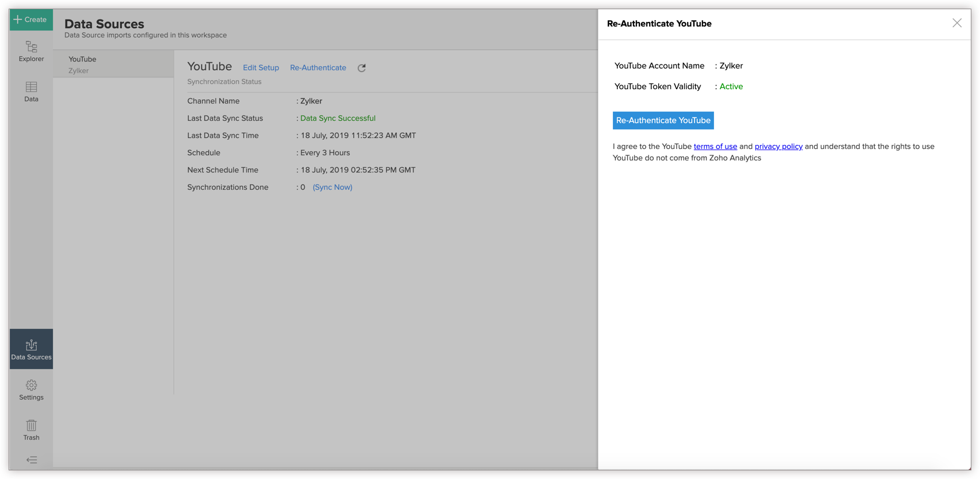Click the Re-Authenticate YouTube panel title
Screen dimensions: 980x479
click(659, 24)
